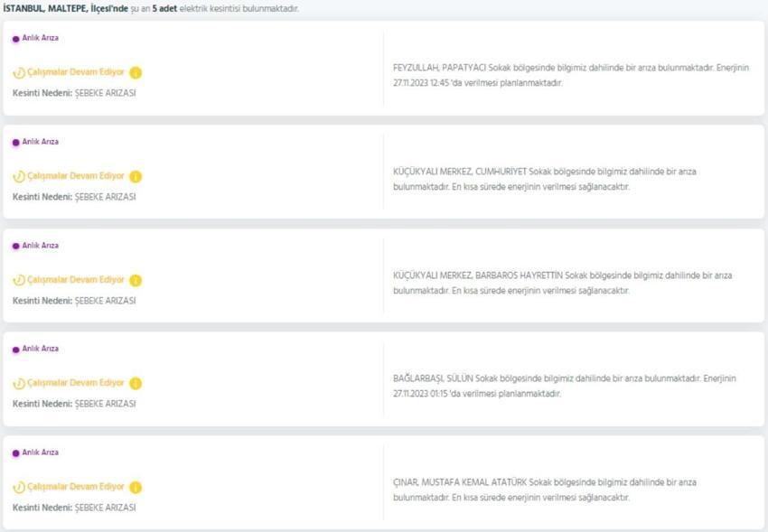The image size is (768, 532).
Task: Click the Anlık Arıza label in the BARBAROS HAYRETTİN card
Action: click(40, 245)
